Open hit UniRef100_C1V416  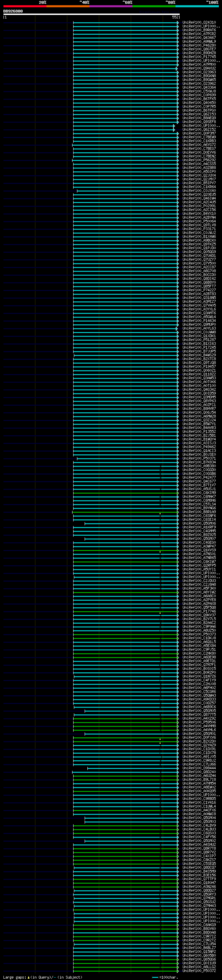tap(199, 802)
